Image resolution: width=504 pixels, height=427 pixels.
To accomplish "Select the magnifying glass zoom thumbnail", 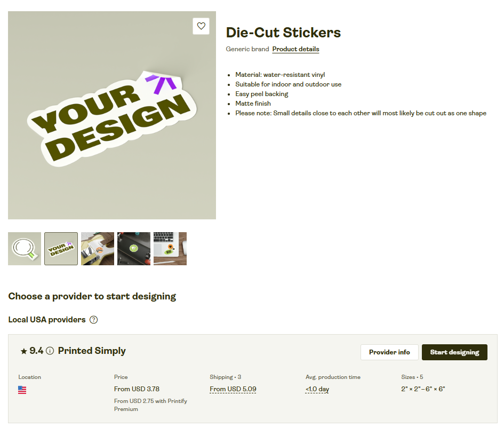I will click(x=24, y=248).
